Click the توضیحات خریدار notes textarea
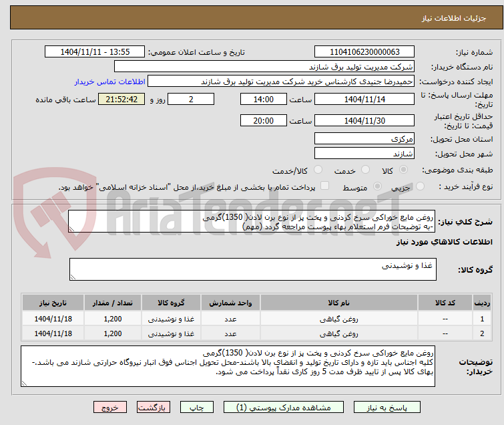The image size is (504, 425). pos(228,366)
